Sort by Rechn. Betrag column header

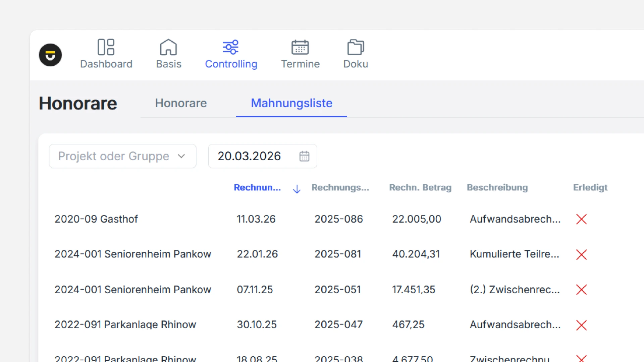pyautogui.click(x=420, y=188)
